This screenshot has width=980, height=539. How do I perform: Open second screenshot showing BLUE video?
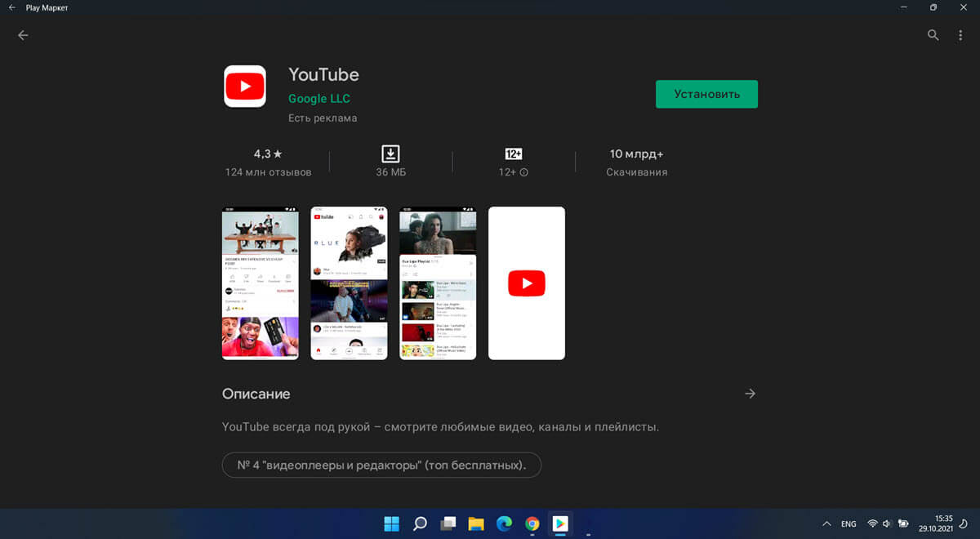coord(349,283)
